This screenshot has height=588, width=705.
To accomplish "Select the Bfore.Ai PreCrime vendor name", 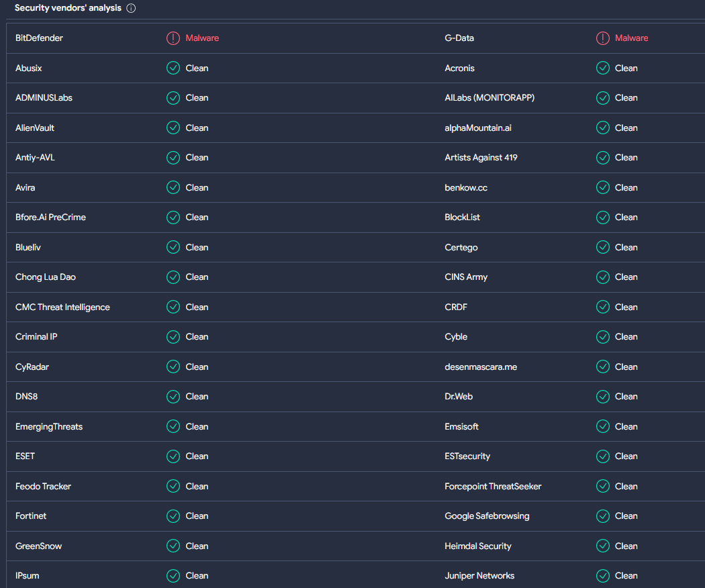I will pos(50,217).
